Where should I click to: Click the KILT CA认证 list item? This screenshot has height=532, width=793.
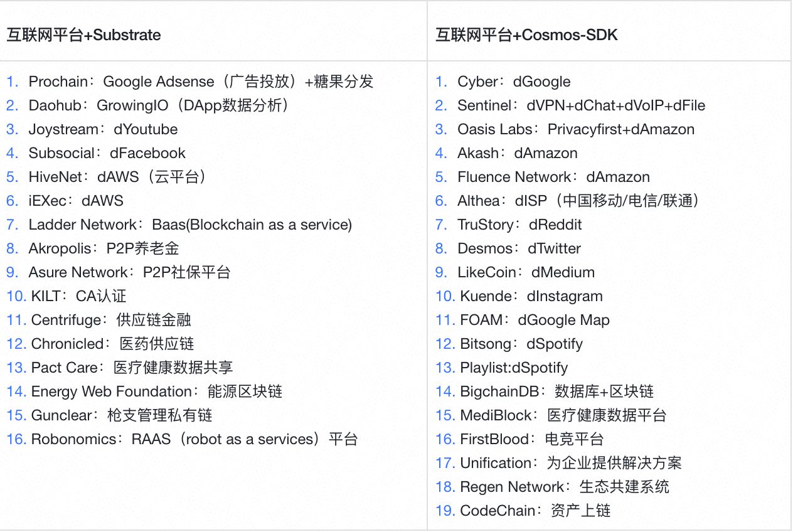pyautogui.click(x=79, y=296)
